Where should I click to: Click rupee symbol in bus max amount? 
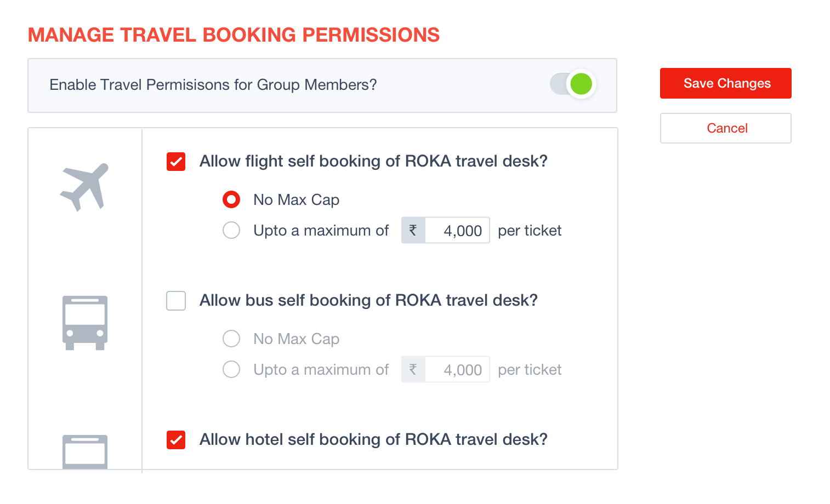413,369
